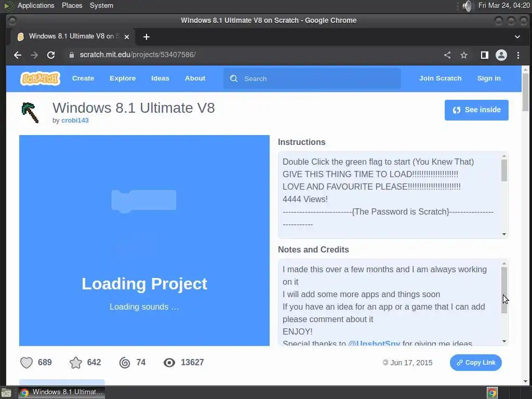Open Places menu

pos(72,5)
